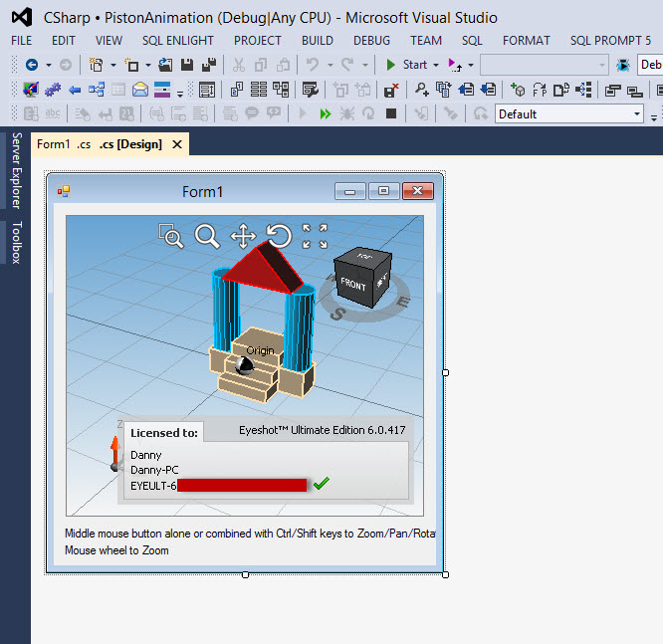Close the Form1.cs [Design] tab

click(177, 144)
